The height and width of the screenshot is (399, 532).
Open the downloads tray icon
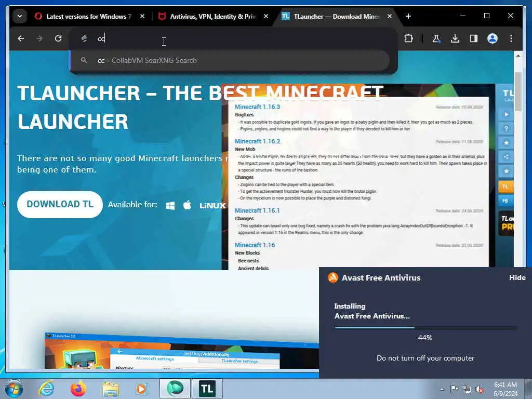point(455,38)
